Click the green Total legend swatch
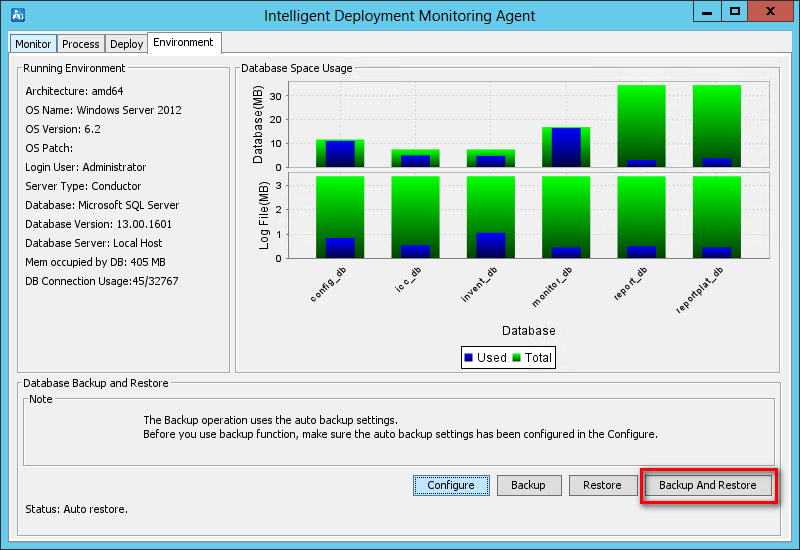 click(516, 358)
